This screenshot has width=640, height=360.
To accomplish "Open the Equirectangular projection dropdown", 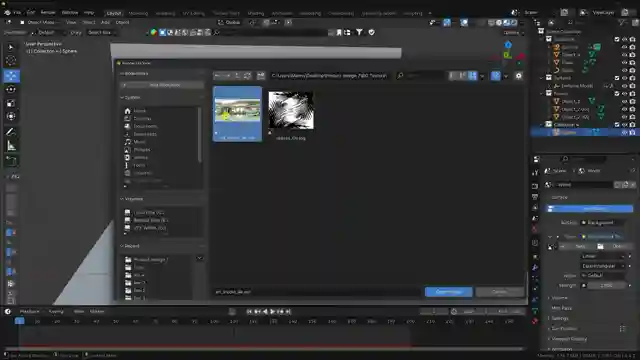I will (x=603, y=266).
